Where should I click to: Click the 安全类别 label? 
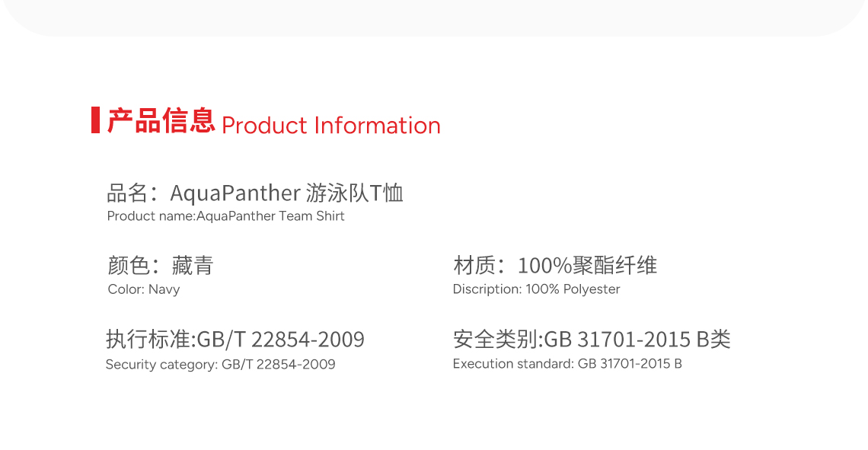pyautogui.click(x=495, y=339)
